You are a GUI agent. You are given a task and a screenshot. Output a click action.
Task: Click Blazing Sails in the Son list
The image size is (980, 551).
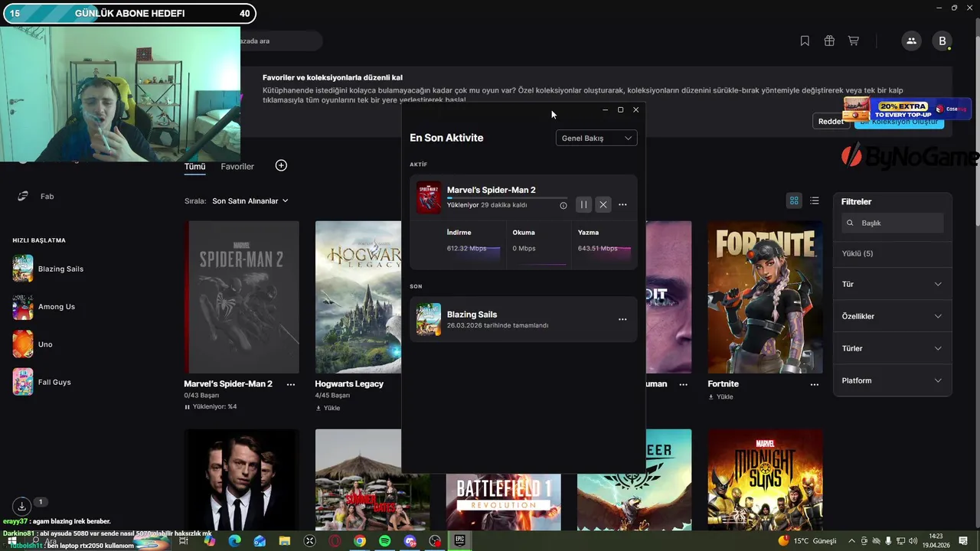[x=524, y=319]
